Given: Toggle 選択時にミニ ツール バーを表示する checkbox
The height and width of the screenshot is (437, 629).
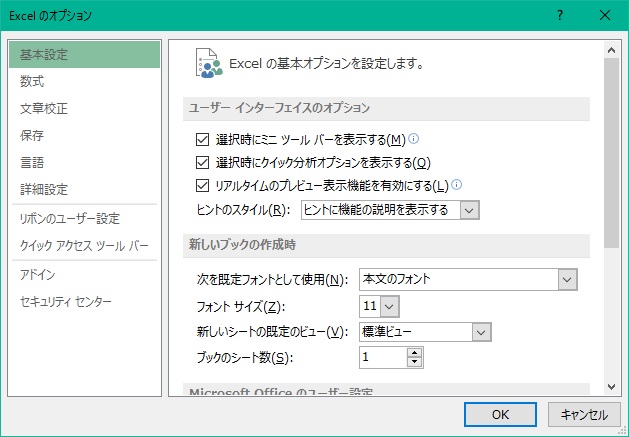Looking at the screenshot, I should point(202,140).
